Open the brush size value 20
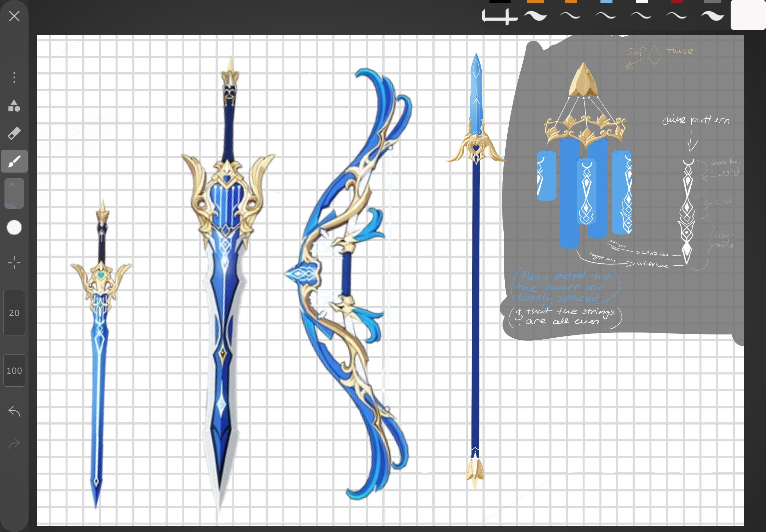Viewport: 766px width, 532px height. click(14, 313)
